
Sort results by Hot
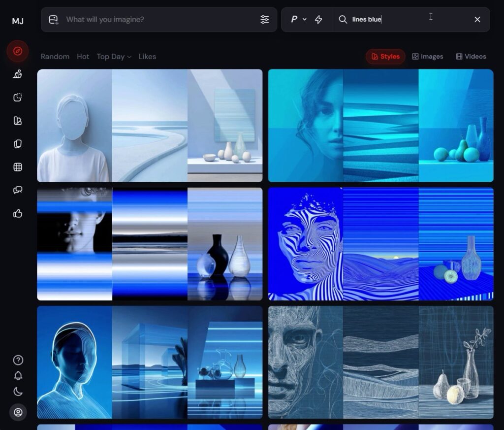83,57
